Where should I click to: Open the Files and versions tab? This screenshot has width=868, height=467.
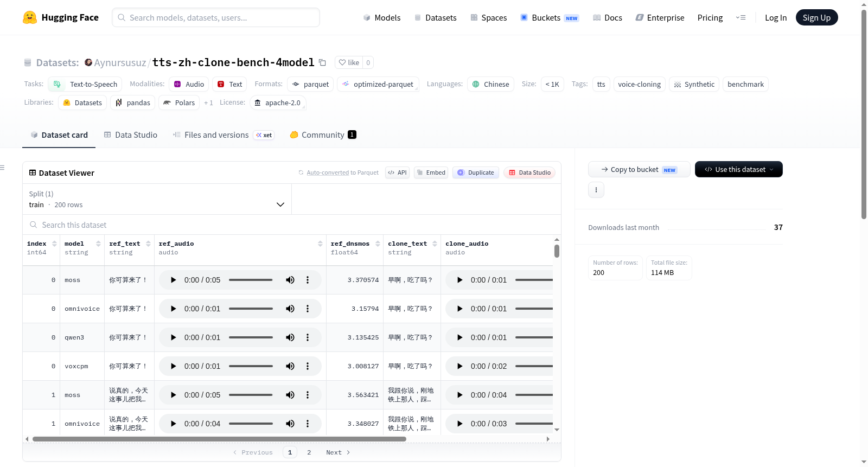(x=224, y=135)
